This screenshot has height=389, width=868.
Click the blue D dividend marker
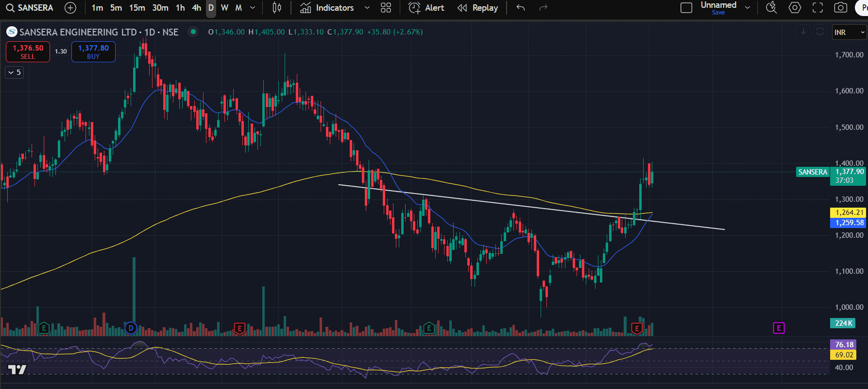tap(131, 328)
